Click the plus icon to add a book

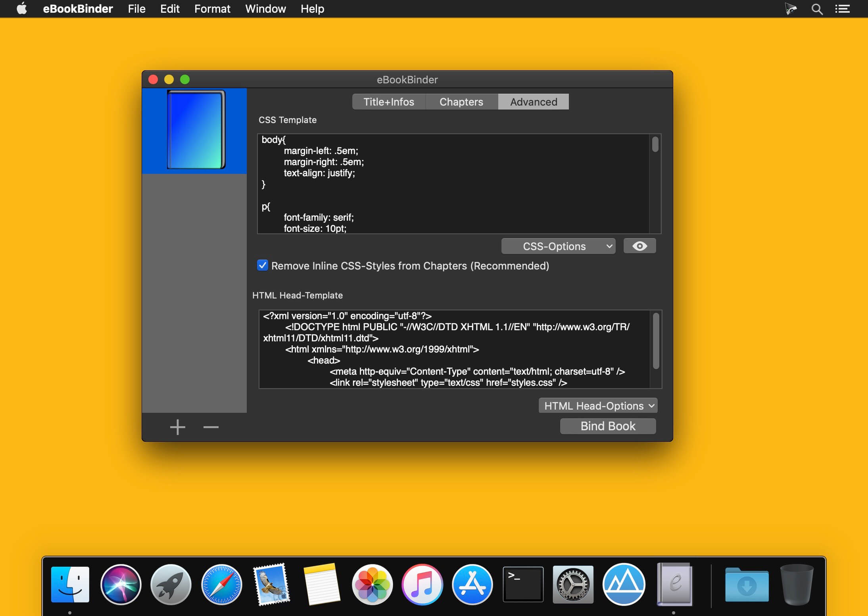point(177,427)
